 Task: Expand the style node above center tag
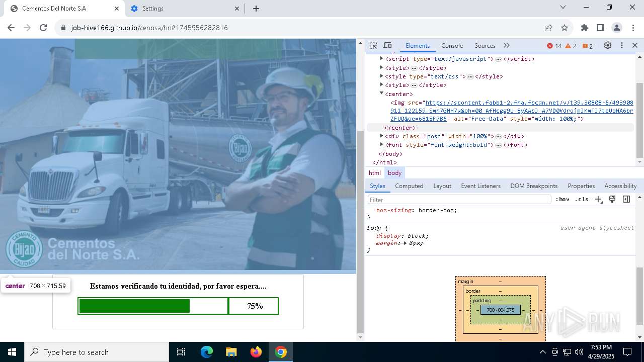381,84
